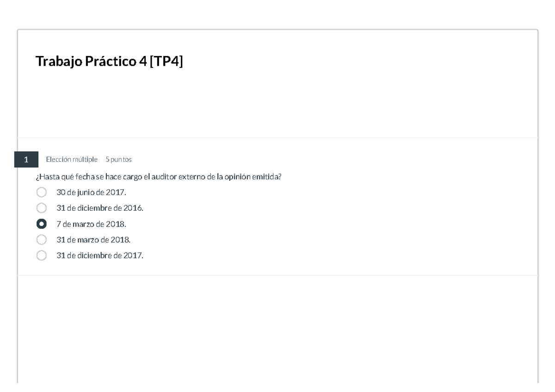555x392 pixels.
Task: Click the answer text '31 de diciembre de 2016.'
Action: pos(100,208)
